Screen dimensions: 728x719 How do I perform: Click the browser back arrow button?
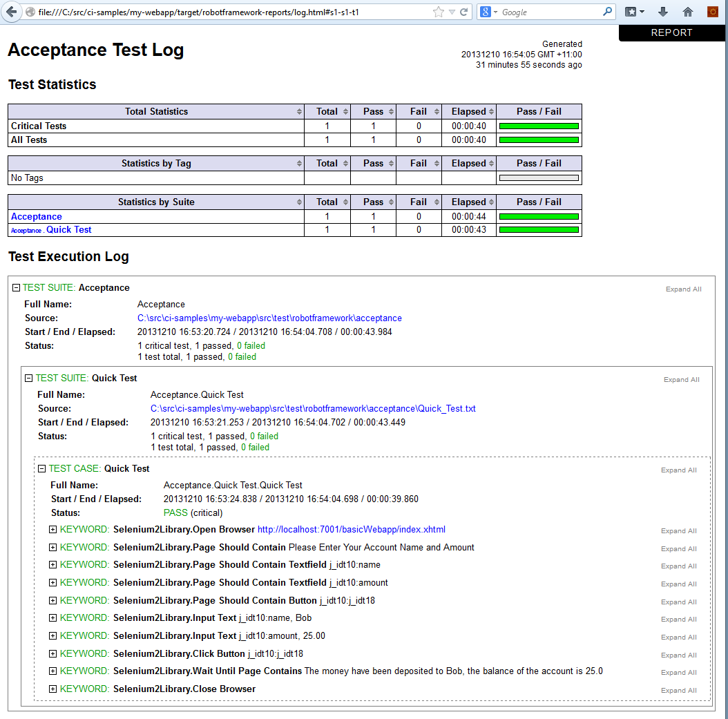tap(12, 12)
